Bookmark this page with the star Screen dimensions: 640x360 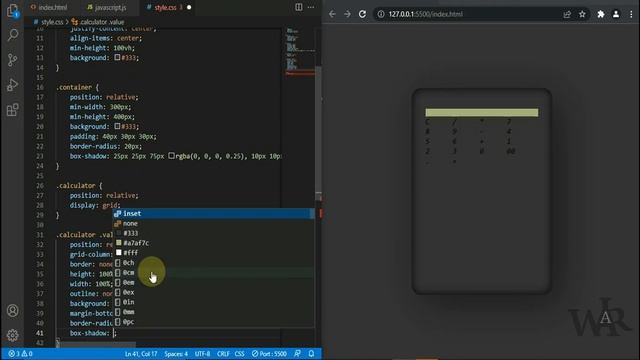582,14
